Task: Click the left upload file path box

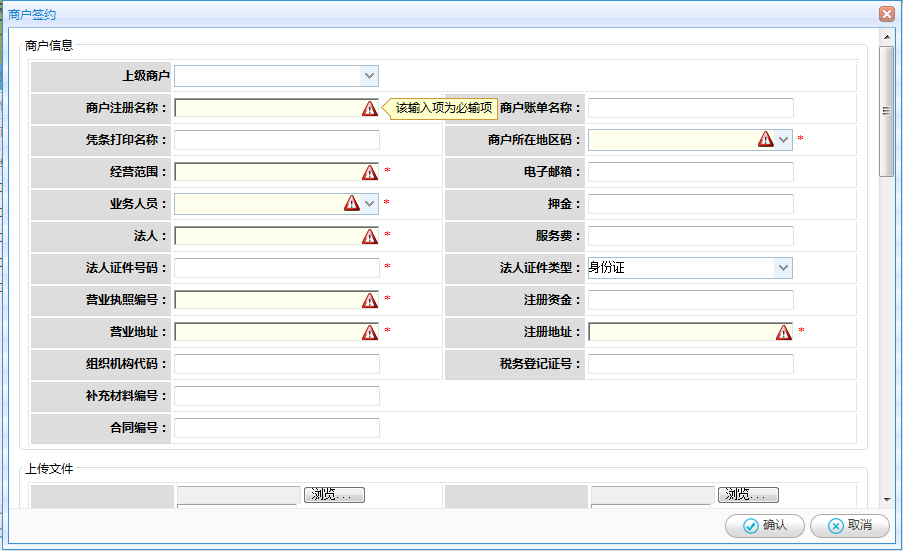Action: 239,495
